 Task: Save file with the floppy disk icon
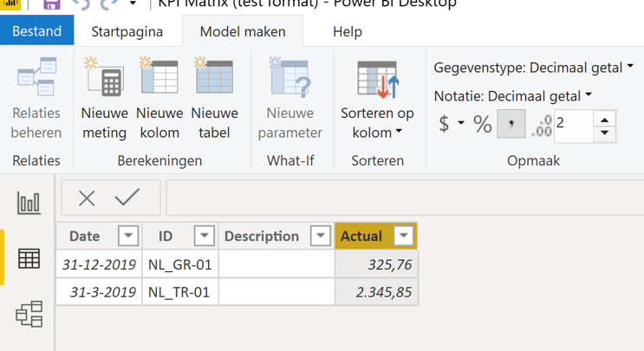(52, 4)
